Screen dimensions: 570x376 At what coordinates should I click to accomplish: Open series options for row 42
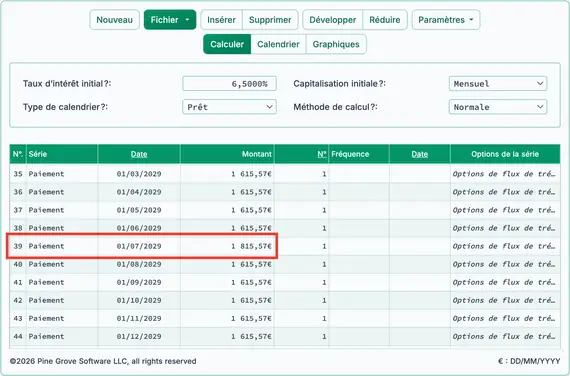pyautogui.click(x=505, y=300)
